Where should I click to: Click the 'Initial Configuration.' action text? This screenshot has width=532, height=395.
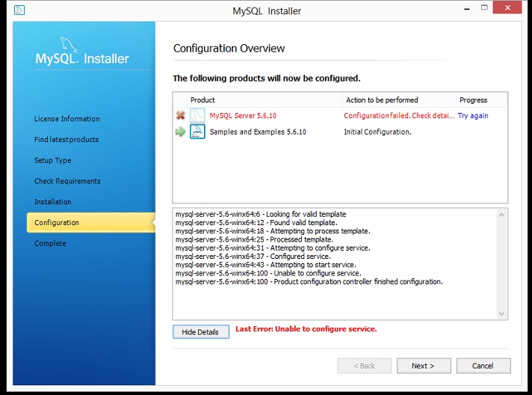click(x=377, y=132)
